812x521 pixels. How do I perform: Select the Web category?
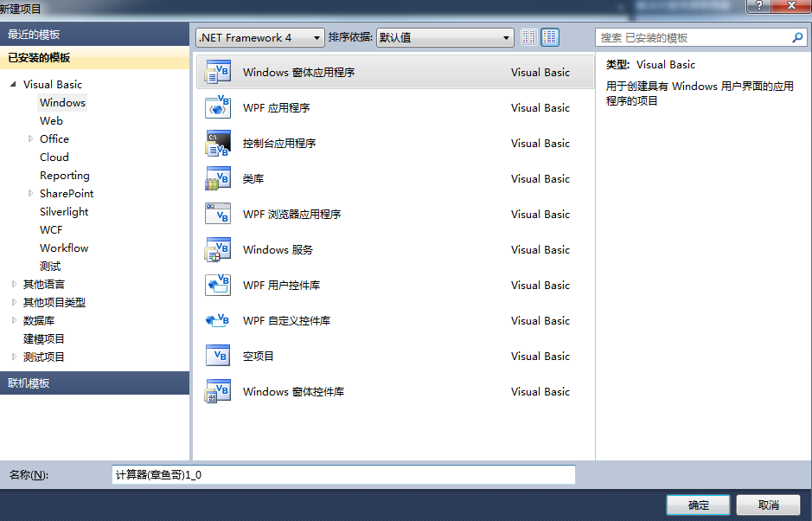(x=51, y=121)
